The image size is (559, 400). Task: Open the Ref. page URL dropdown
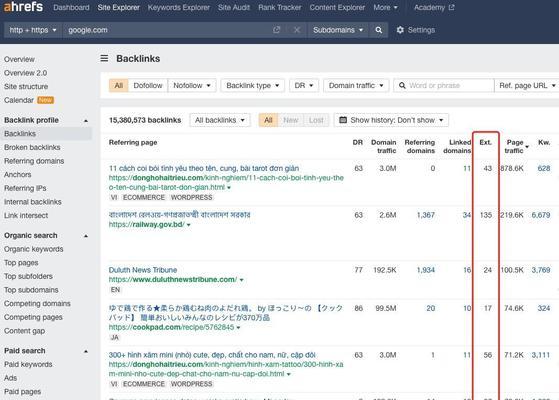pyautogui.click(x=527, y=86)
